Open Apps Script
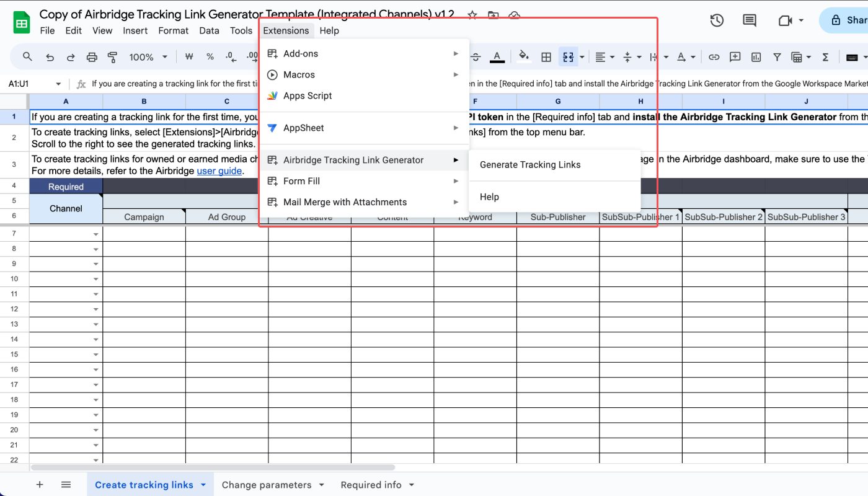The image size is (868, 496). [364, 96]
